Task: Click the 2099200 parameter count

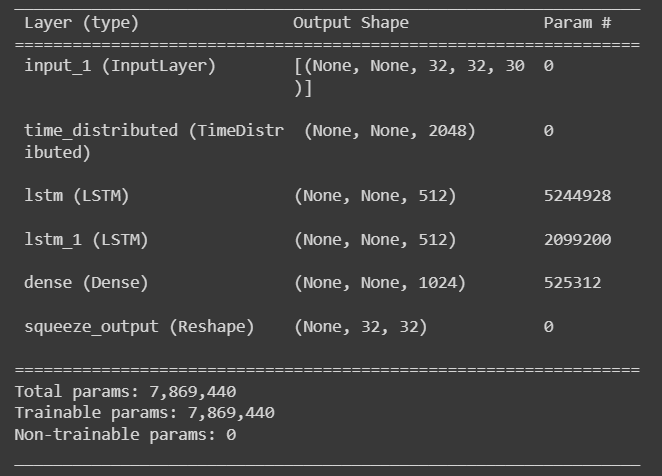Action: (x=577, y=240)
